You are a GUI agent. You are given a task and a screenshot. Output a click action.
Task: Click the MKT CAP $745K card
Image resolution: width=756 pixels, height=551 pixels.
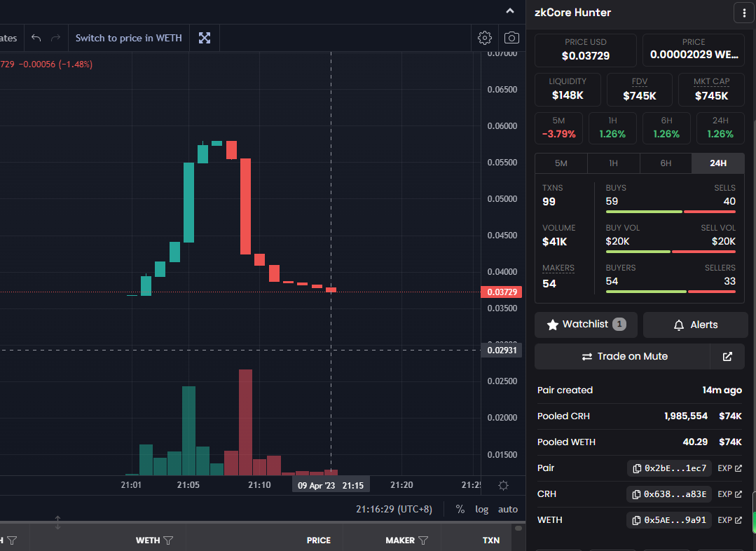(712, 89)
